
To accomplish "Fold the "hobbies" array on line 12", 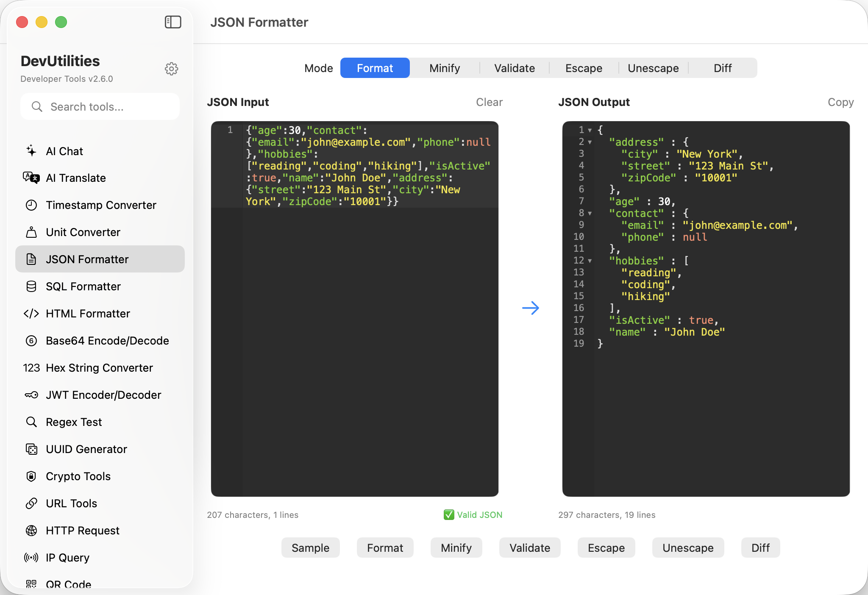I will click(590, 261).
